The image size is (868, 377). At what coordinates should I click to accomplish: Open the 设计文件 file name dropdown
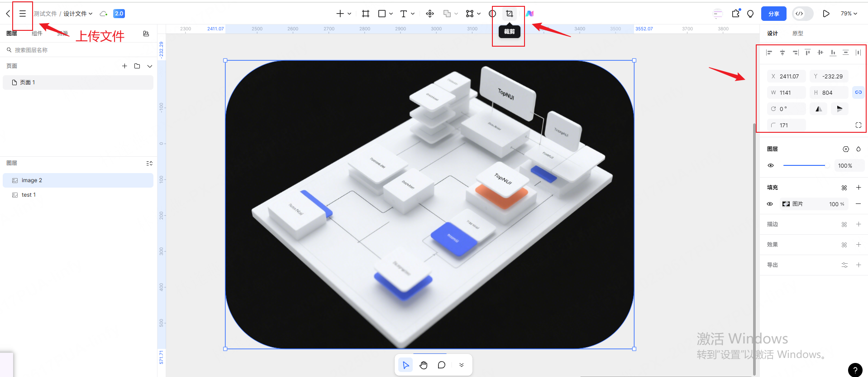[78, 14]
